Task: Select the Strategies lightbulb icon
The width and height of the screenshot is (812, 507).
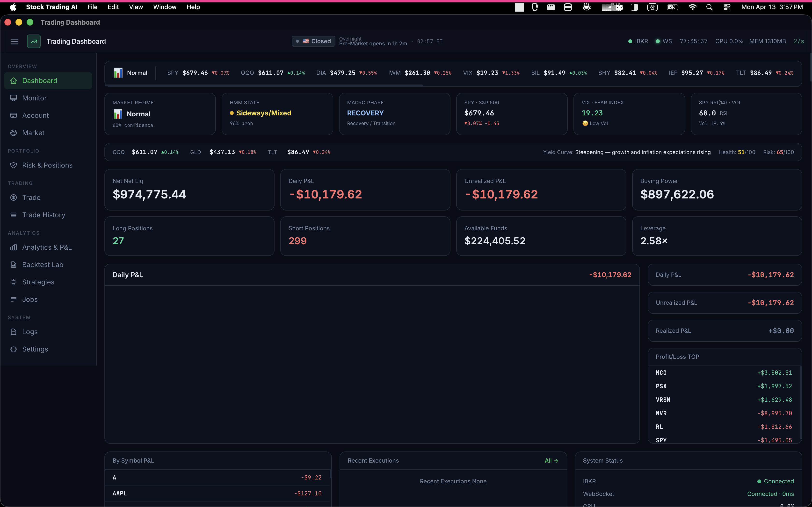Action: (14, 282)
